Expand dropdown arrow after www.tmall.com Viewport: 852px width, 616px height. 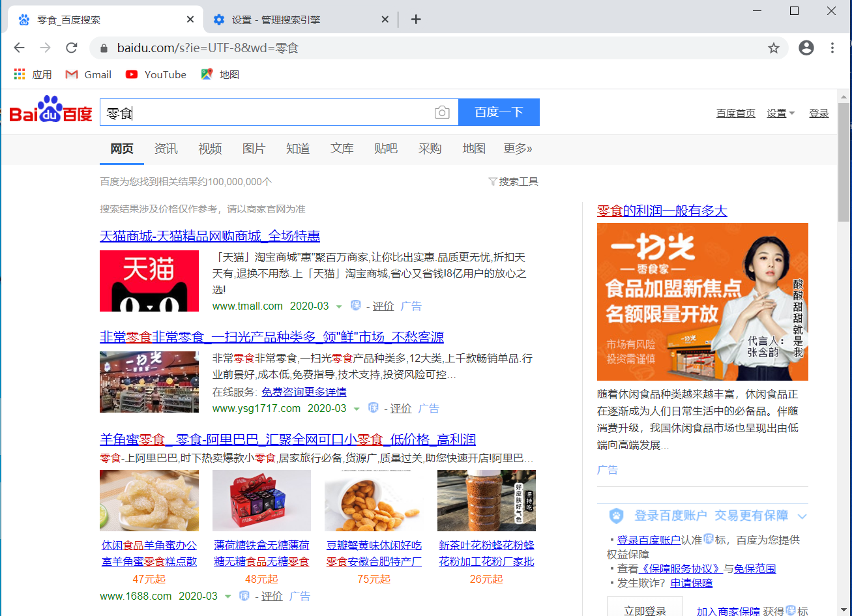[338, 306]
